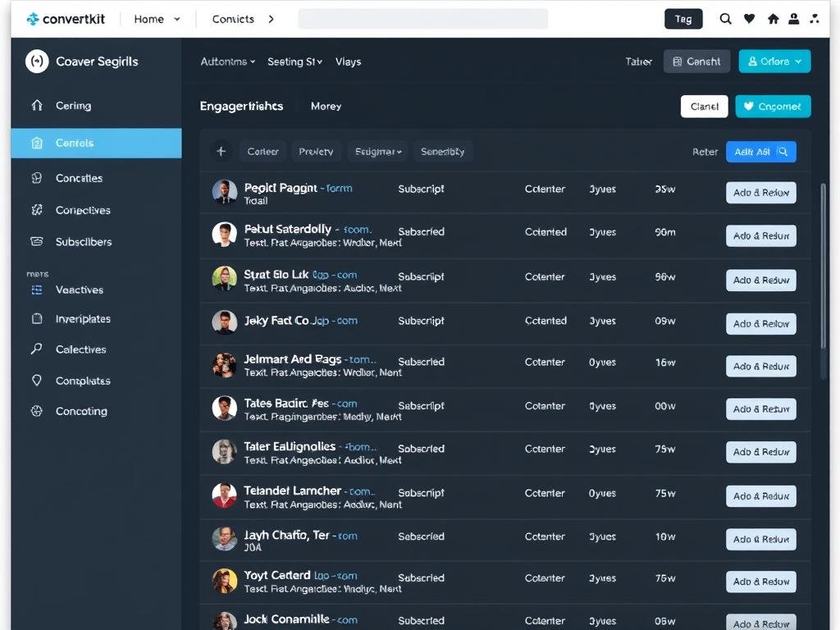840x630 pixels.
Task: Select the Subscribers envelope icon in sidebar
Action: click(x=35, y=241)
